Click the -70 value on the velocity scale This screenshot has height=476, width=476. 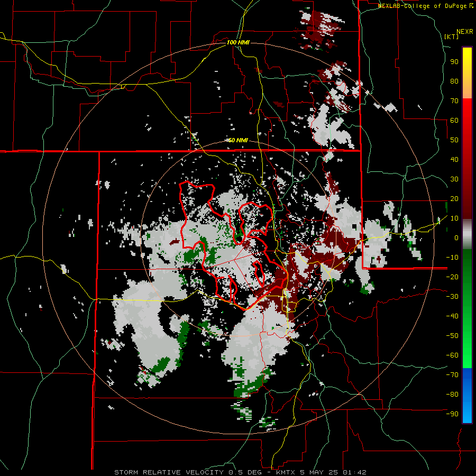[x=452, y=375]
